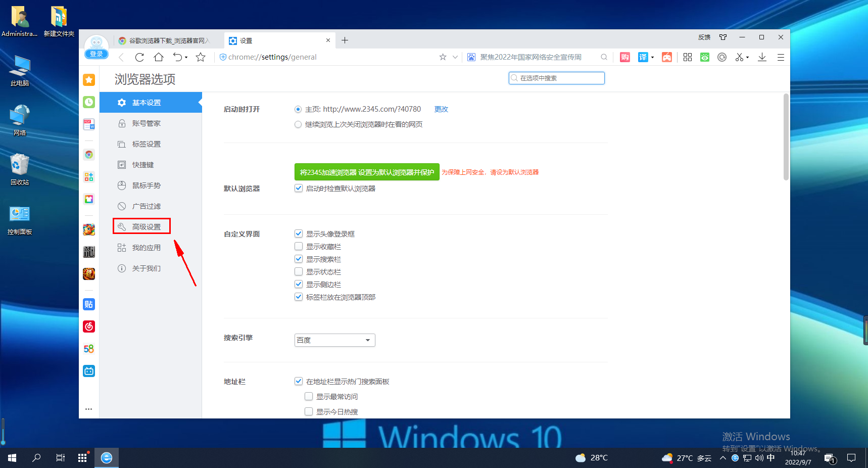Enable 显示最常访问 checkbox
The height and width of the screenshot is (468, 868).
click(309, 396)
